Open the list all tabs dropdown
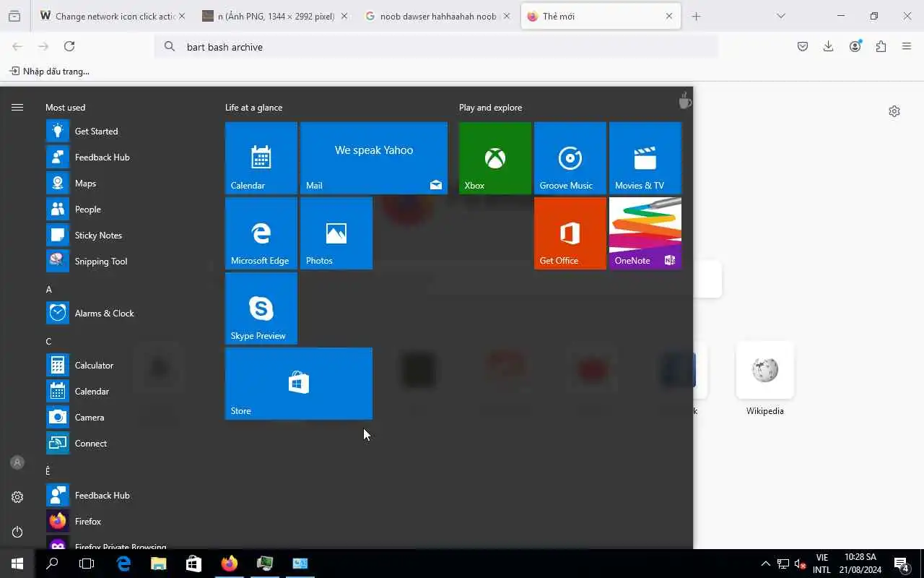The image size is (924, 578). [x=780, y=16]
